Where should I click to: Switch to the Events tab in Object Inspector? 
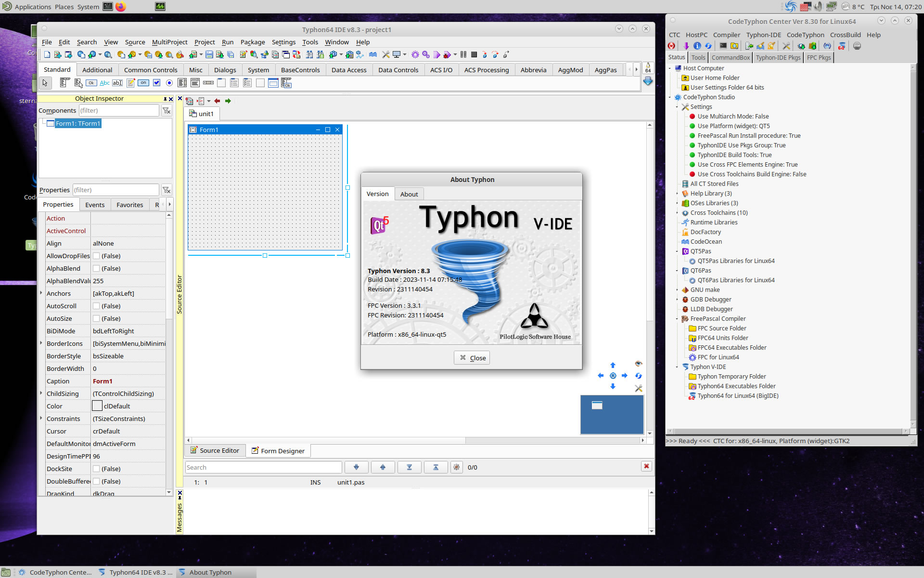point(95,205)
